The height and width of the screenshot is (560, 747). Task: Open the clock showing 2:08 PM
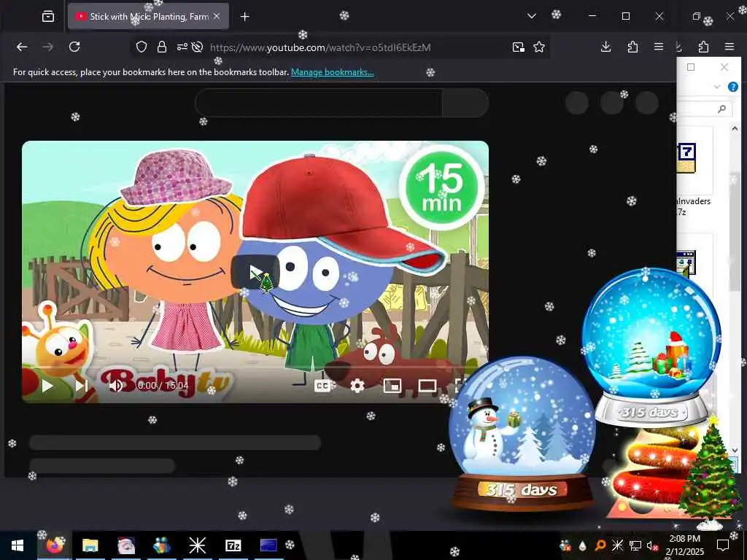(x=684, y=545)
